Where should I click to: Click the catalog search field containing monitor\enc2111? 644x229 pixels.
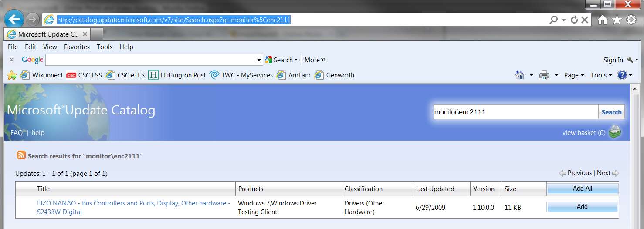[515, 112]
